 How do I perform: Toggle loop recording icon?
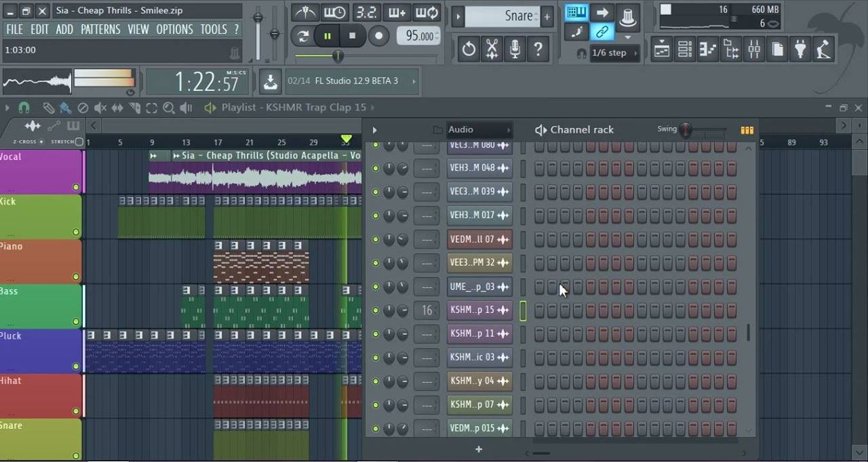pos(427,12)
